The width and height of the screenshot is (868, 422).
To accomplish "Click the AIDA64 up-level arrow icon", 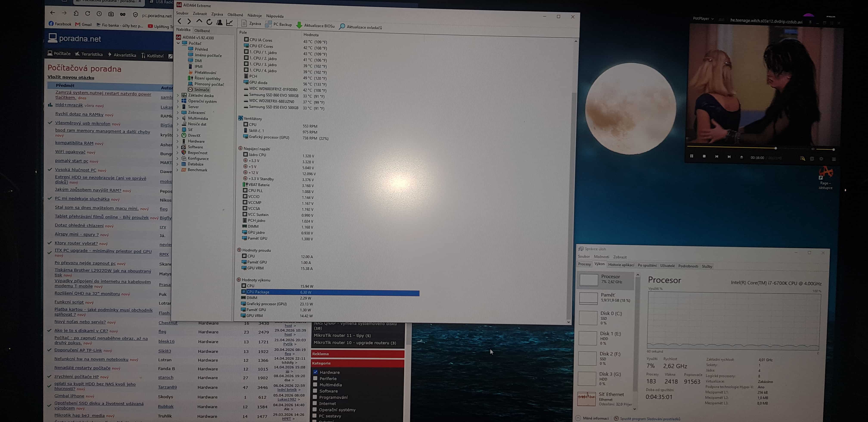I will tap(199, 22).
